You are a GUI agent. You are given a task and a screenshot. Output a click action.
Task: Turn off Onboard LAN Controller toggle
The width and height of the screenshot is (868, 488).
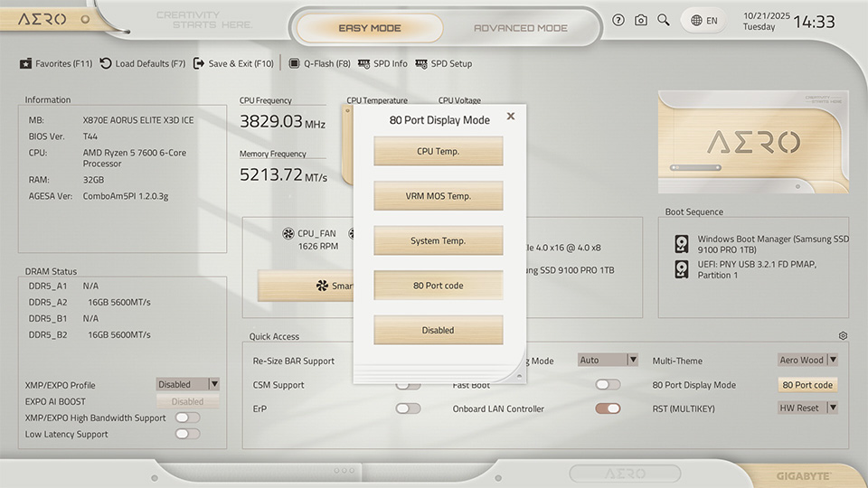(608, 408)
